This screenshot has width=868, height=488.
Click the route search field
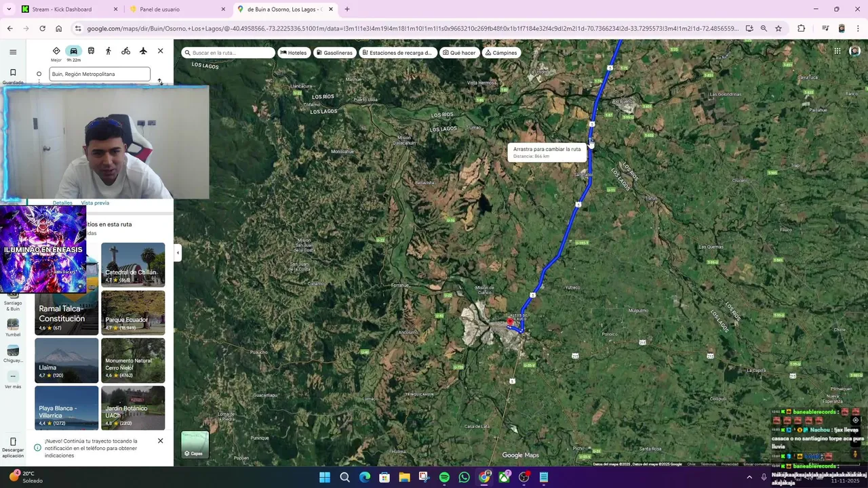(228, 53)
